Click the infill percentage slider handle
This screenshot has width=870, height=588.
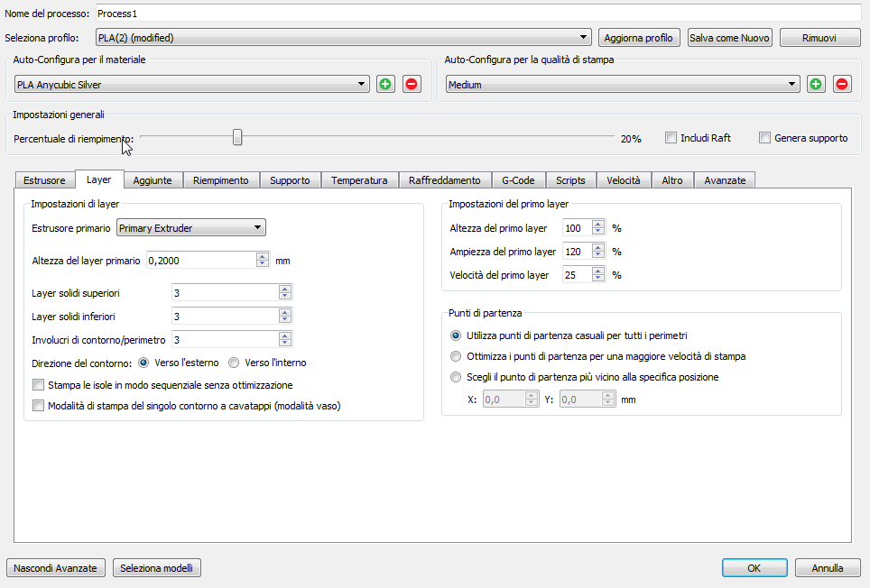pyautogui.click(x=237, y=137)
